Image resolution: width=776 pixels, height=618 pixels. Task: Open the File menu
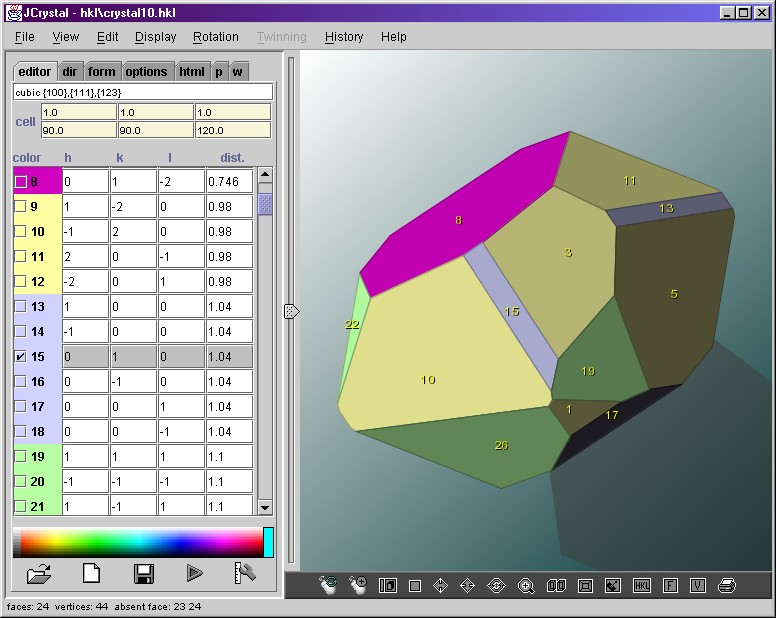tap(25, 37)
